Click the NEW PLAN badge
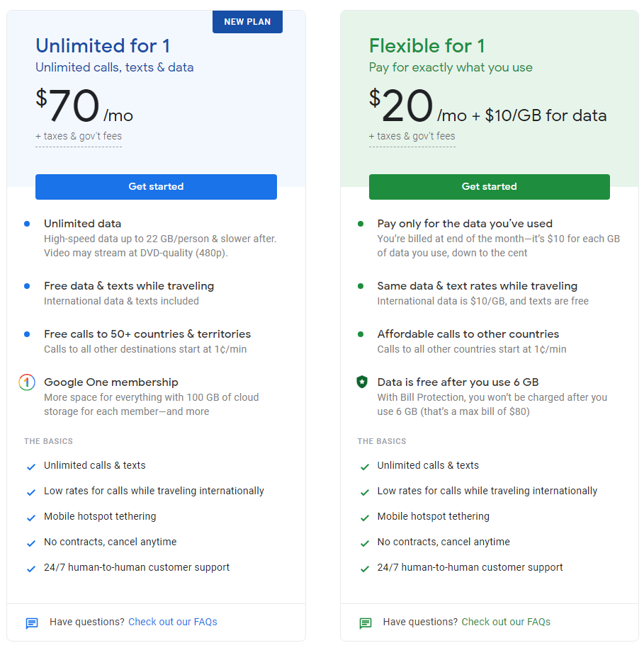The image size is (644, 655). tap(247, 22)
